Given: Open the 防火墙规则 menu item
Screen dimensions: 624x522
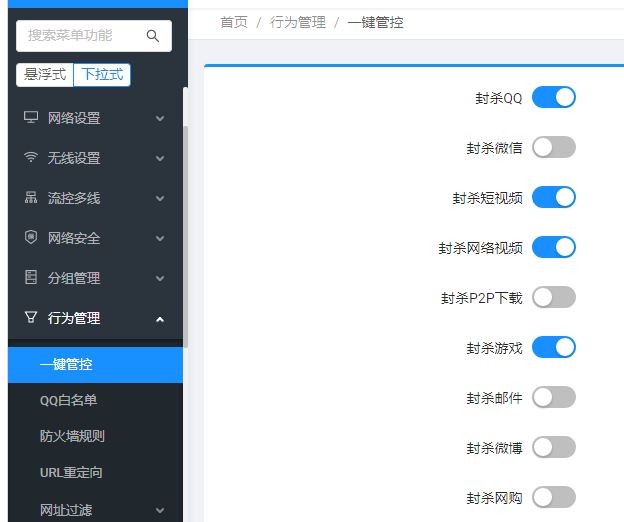Looking at the screenshot, I should pos(72,436).
